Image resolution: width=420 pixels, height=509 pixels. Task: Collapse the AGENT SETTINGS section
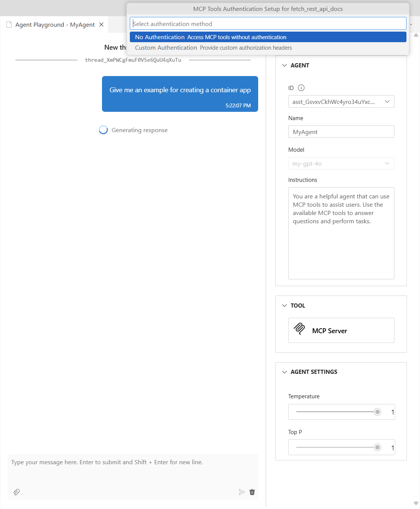point(285,372)
